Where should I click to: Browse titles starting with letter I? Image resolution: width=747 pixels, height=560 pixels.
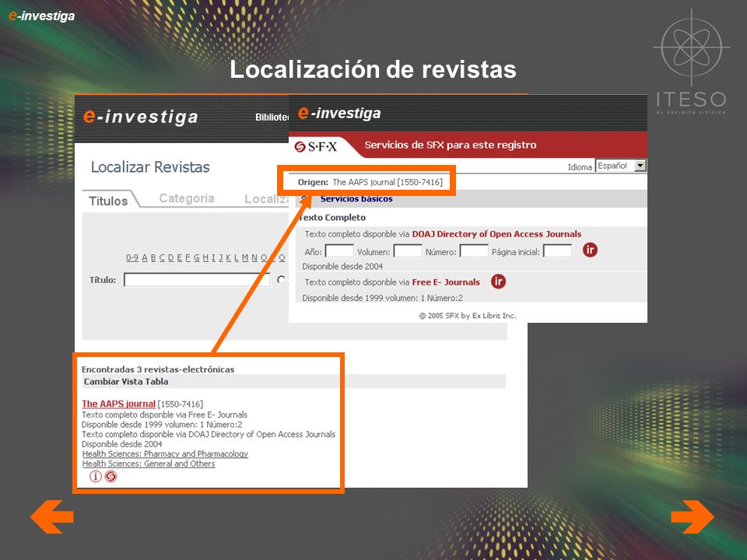[x=213, y=257]
